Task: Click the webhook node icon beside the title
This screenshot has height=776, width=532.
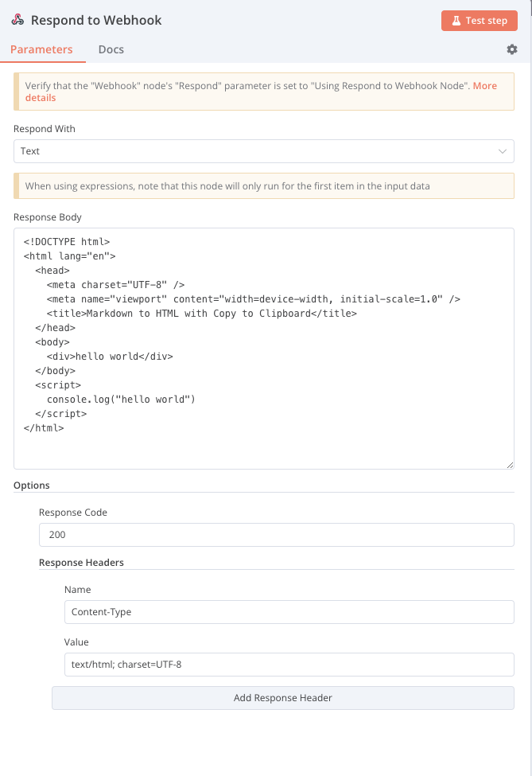Action: tap(17, 20)
